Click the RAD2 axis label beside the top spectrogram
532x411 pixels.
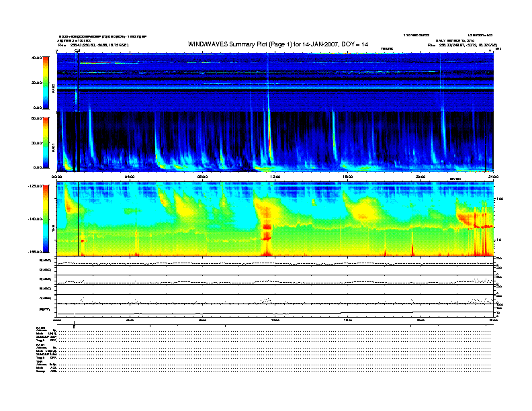pyautogui.click(x=53, y=88)
